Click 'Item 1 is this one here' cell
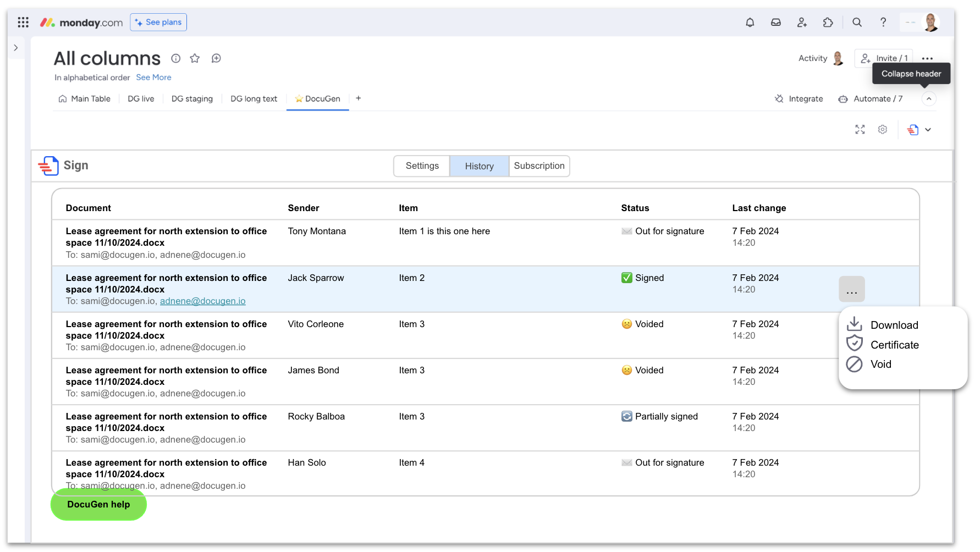Viewport: 980px width, 552px height. pyautogui.click(x=444, y=231)
